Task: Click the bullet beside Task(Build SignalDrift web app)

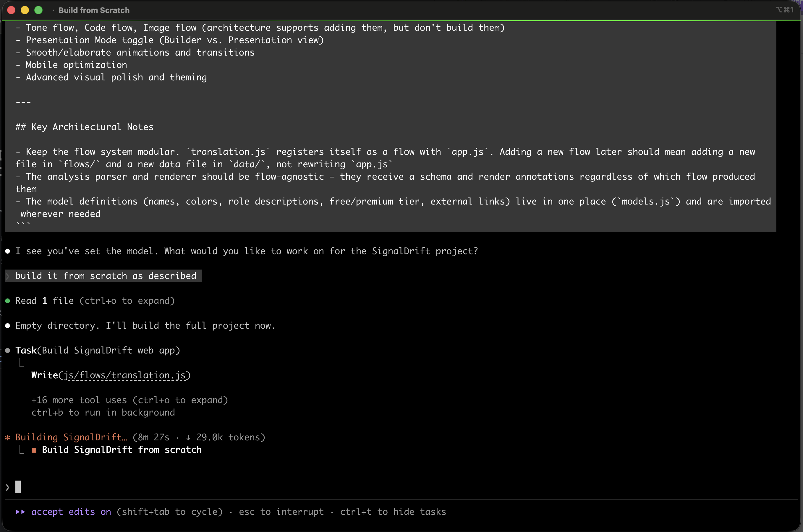Action: [7, 350]
